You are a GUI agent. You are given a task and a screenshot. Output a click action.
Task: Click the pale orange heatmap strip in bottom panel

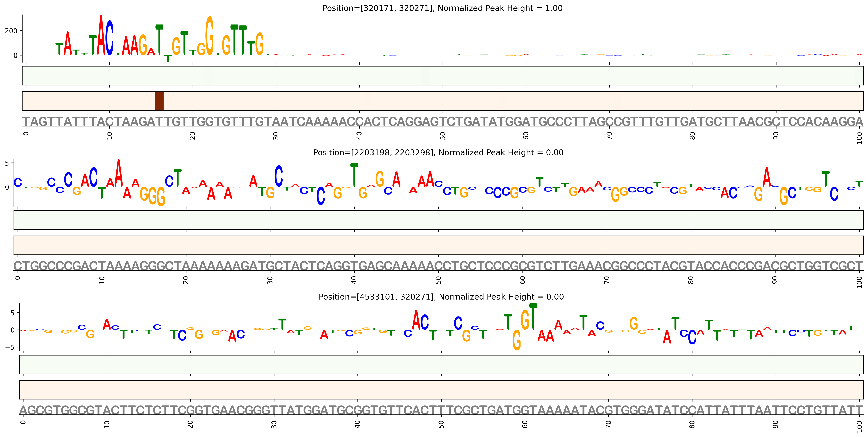pyautogui.click(x=441, y=390)
